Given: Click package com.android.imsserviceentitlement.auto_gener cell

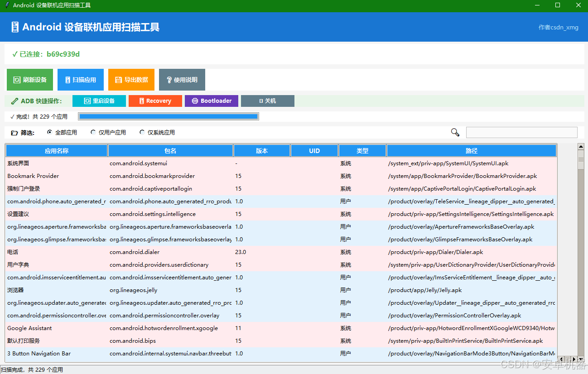Looking at the screenshot, I should pyautogui.click(x=170, y=278).
